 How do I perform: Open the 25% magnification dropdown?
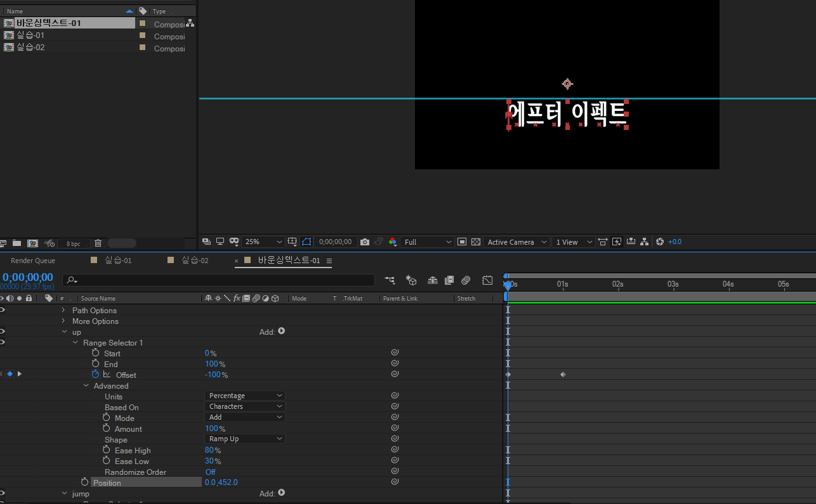pos(264,242)
